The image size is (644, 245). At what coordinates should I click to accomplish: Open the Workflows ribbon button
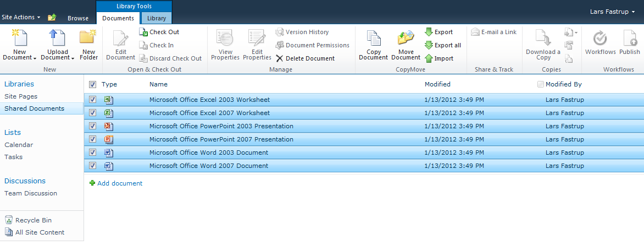[x=601, y=42]
